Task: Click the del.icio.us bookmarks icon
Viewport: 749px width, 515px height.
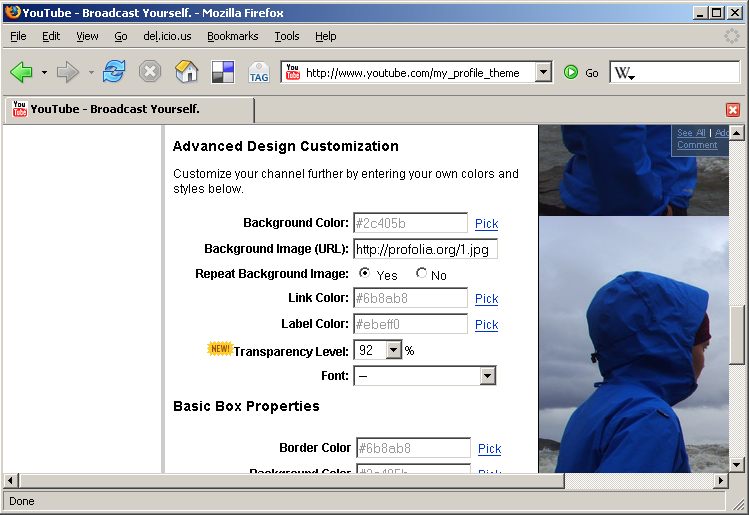Action: [x=223, y=73]
